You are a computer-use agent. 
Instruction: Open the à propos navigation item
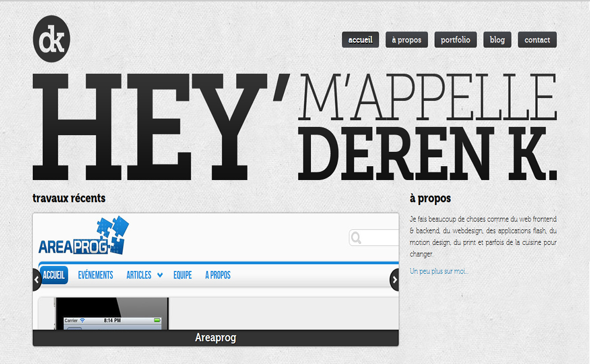coord(407,39)
